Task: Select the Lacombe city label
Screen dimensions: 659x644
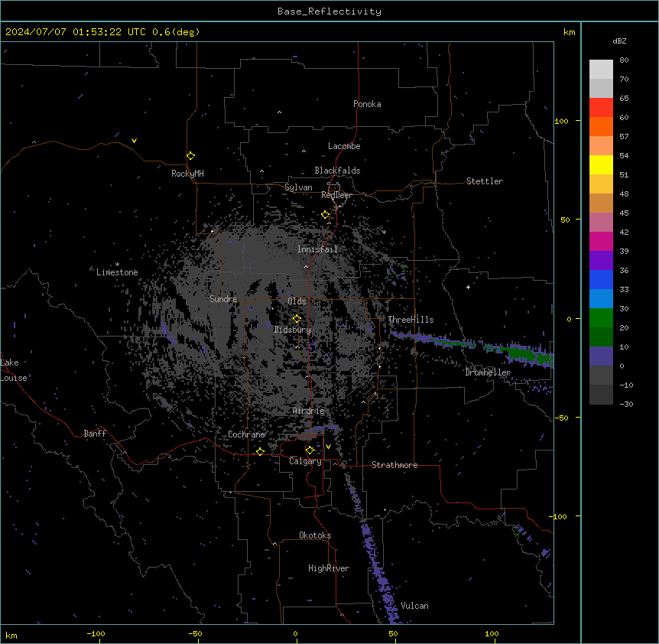Action: coord(344,146)
